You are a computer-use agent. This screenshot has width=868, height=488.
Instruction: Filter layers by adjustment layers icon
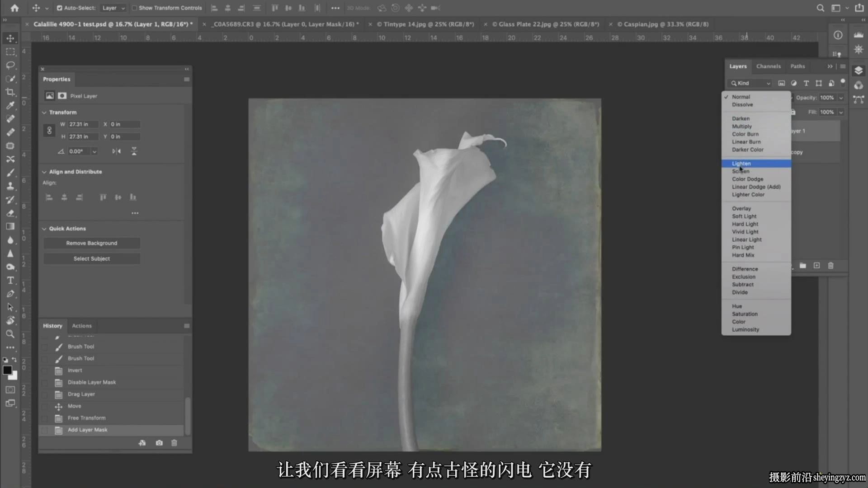click(x=794, y=83)
